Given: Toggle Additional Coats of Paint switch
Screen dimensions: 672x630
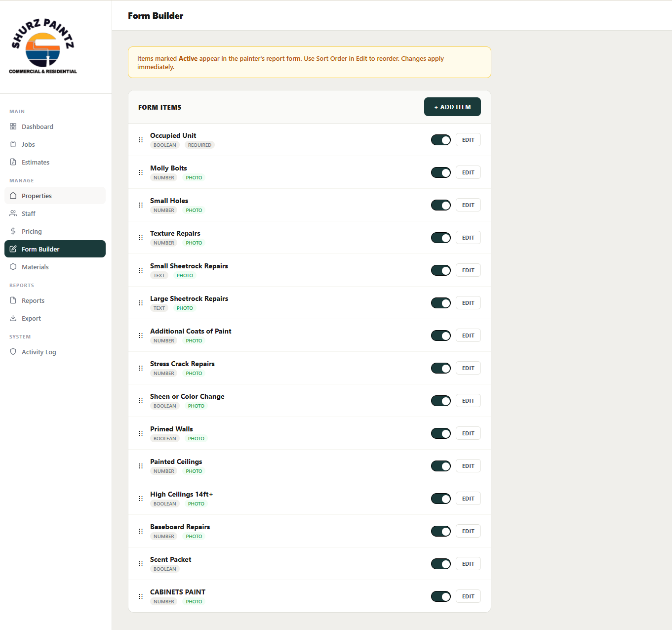Looking at the screenshot, I should (x=441, y=336).
